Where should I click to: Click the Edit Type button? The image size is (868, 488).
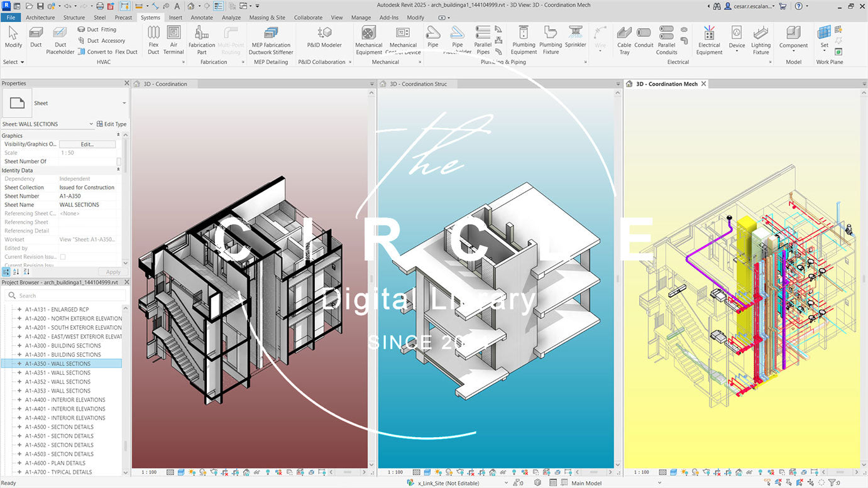(112, 124)
